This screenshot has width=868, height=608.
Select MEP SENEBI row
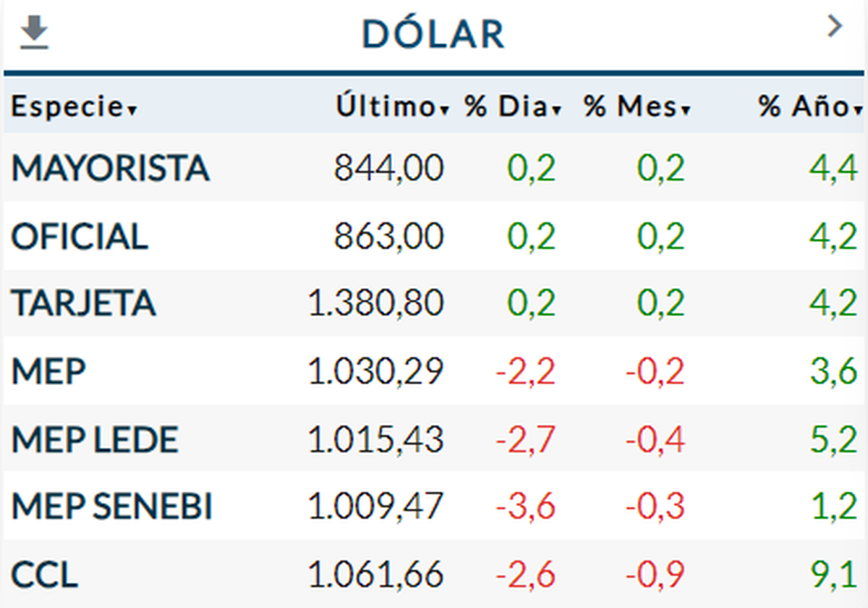[111, 507]
